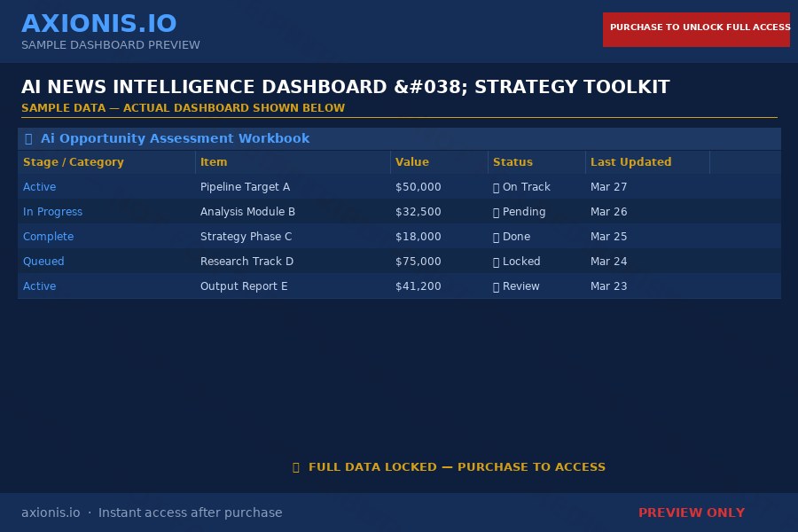Click PURCHASE TO UNLOCK FULL ACCESS button

coord(697,29)
